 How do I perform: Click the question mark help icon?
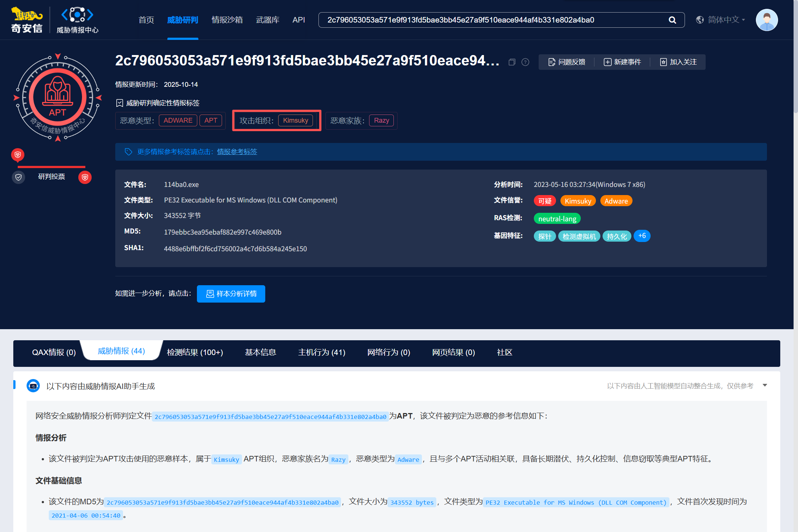click(525, 62)
